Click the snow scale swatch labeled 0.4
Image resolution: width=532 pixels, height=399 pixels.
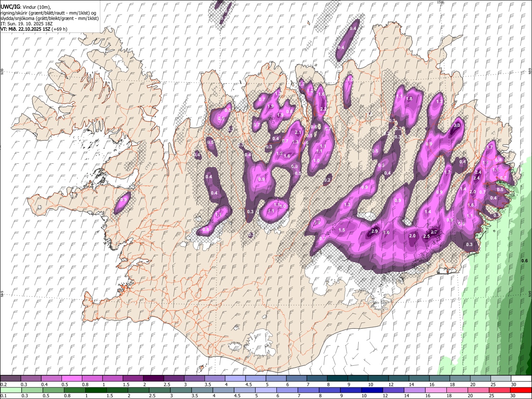(x=52, y=378)
